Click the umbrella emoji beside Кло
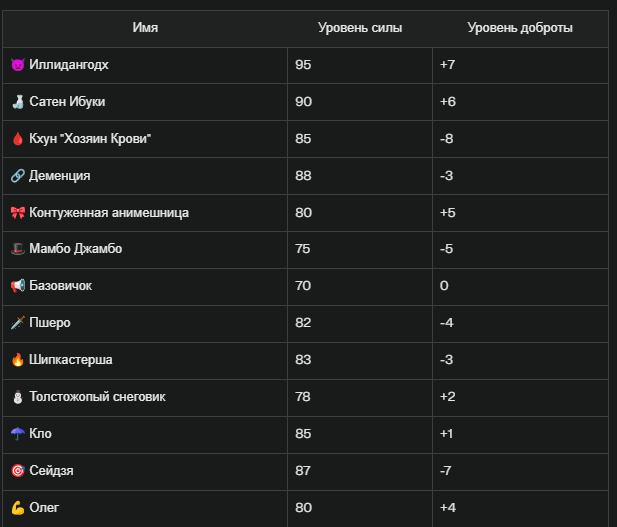617x527 pixels. [x=18, y=434]
